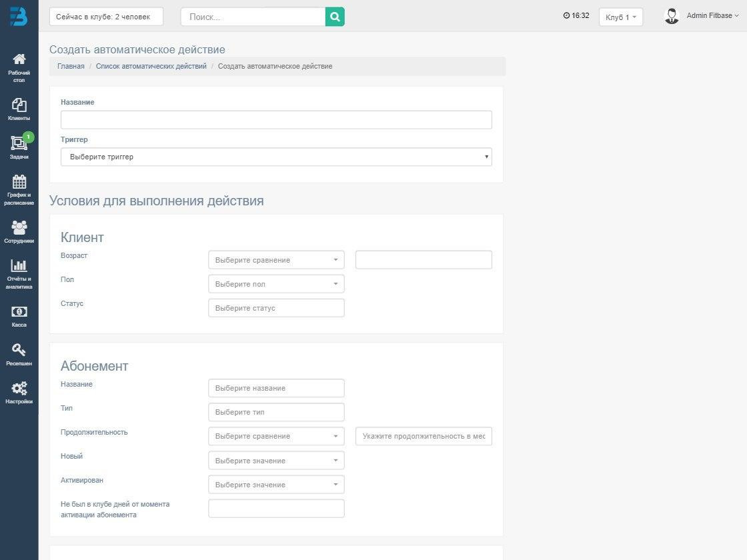Open Ресепшен key icon
Viewport: 747px width, 560px height.
(19, 351)
